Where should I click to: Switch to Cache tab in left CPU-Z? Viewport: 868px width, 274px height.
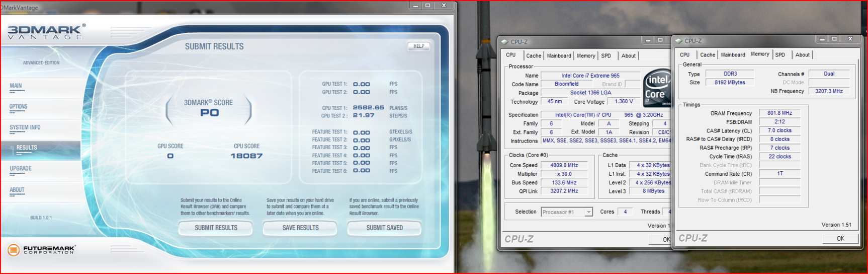pos(534,56)
